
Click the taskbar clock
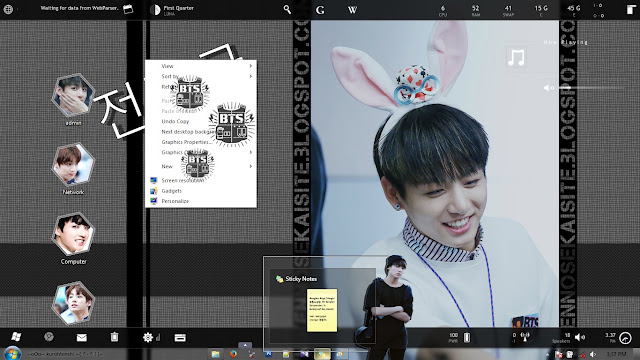click(616, 354)
